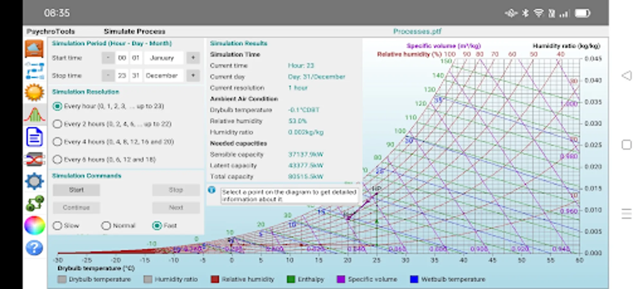Open the PsychroTools menu

point(50,31)
